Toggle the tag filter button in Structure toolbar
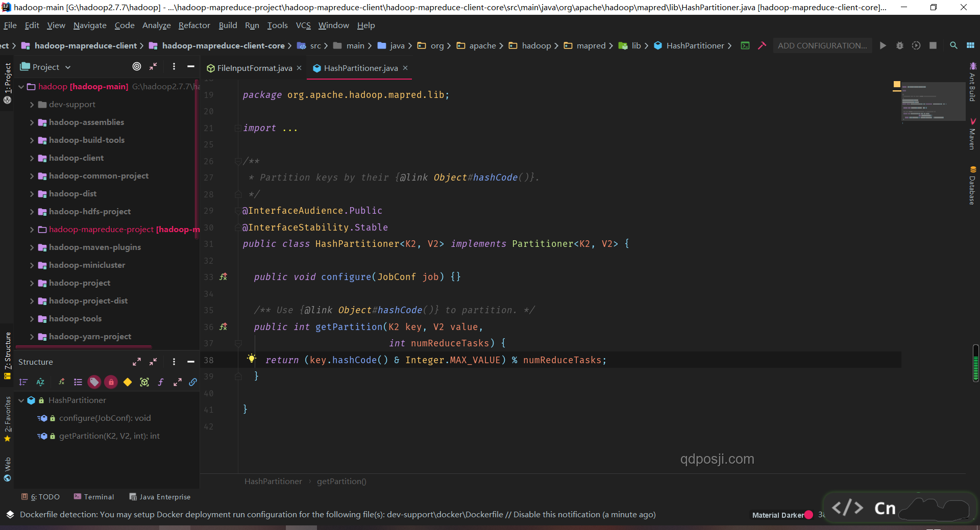This screenshot has height=530, width=980. click(x=94, y=382)
